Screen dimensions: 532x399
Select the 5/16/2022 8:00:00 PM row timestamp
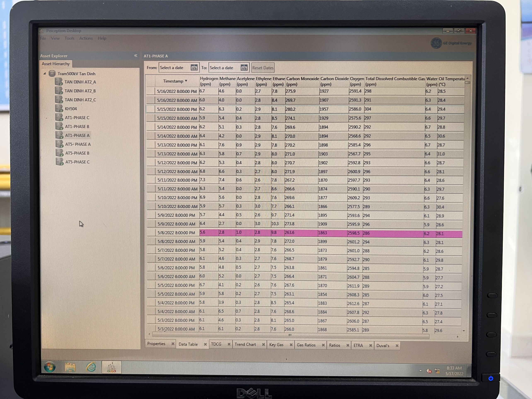pos(177,91)
